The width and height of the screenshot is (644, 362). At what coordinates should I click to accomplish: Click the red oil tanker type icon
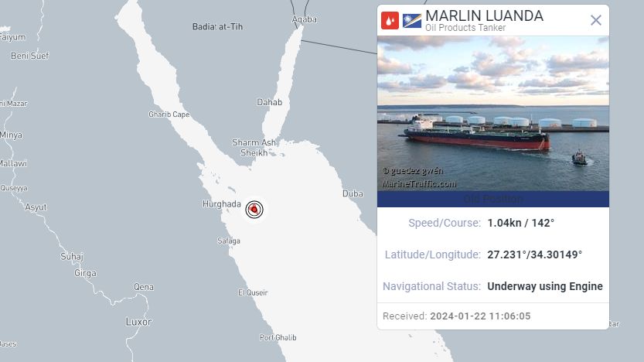point(390,21)
